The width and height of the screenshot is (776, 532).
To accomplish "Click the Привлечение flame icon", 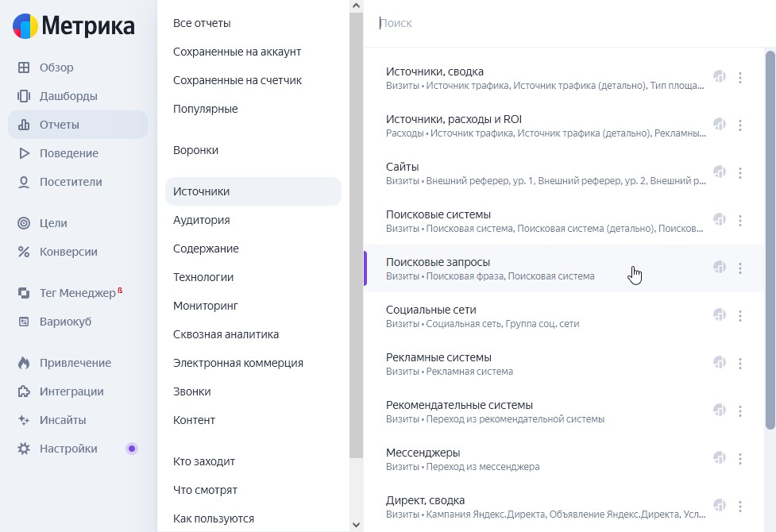I will point(24,363).
